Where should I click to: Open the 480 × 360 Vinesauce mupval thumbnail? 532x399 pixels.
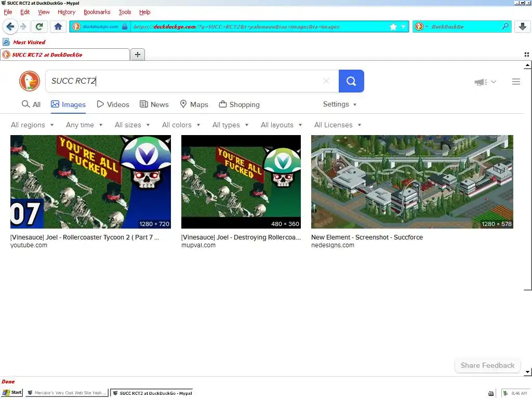241,182
